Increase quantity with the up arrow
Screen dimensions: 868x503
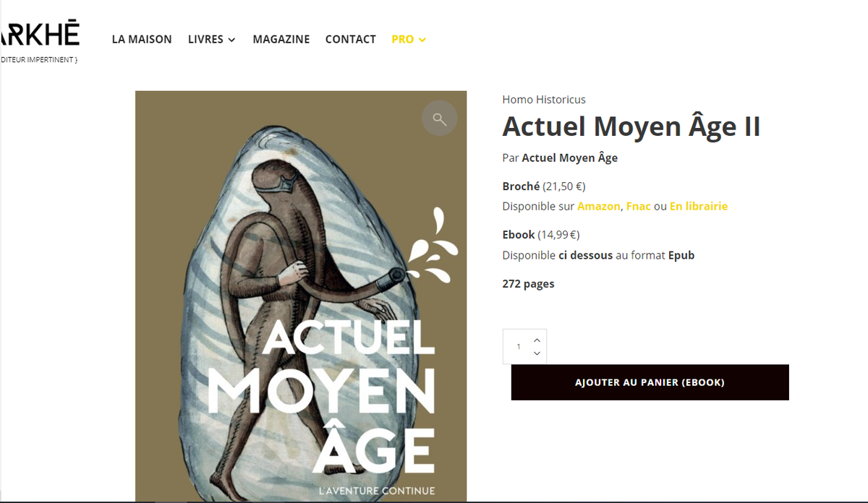click(x=537, y=340)
